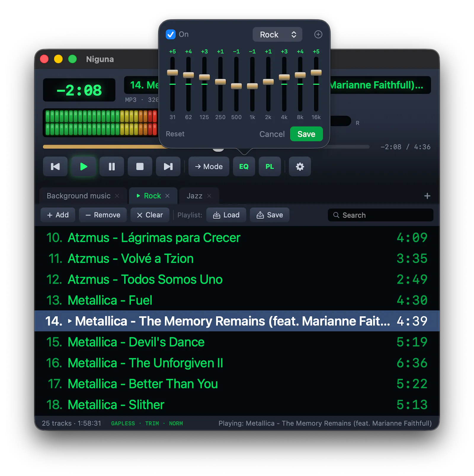Click the 500 Hz slider knob
Image resolution: width=474 pixels, height=476 pixels.
[236, 86]
